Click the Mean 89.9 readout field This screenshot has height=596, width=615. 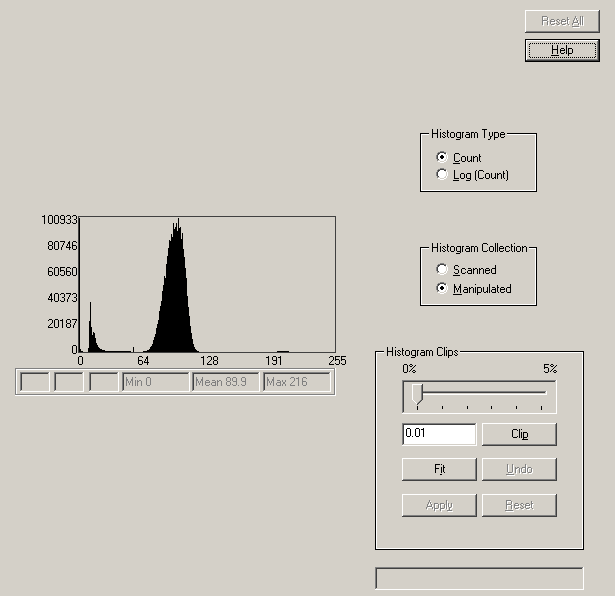click(225, 382)
